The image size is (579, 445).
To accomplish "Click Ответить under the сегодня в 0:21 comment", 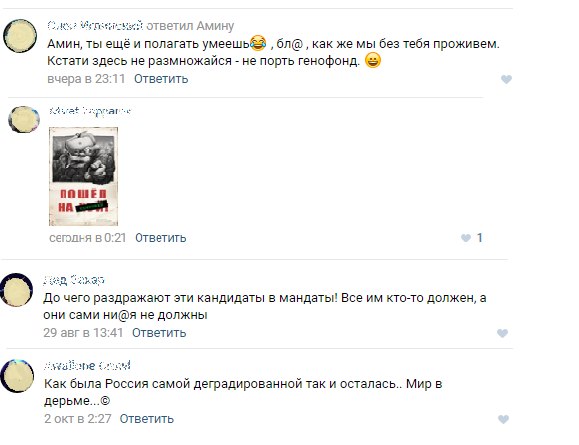I will [x=161, y=237].
